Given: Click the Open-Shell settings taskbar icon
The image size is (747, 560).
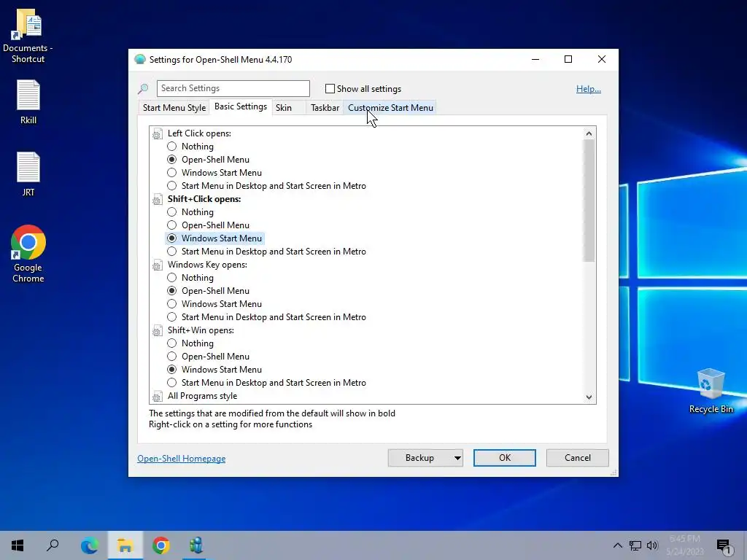Looking at the screenshot, I should point(196,545).
